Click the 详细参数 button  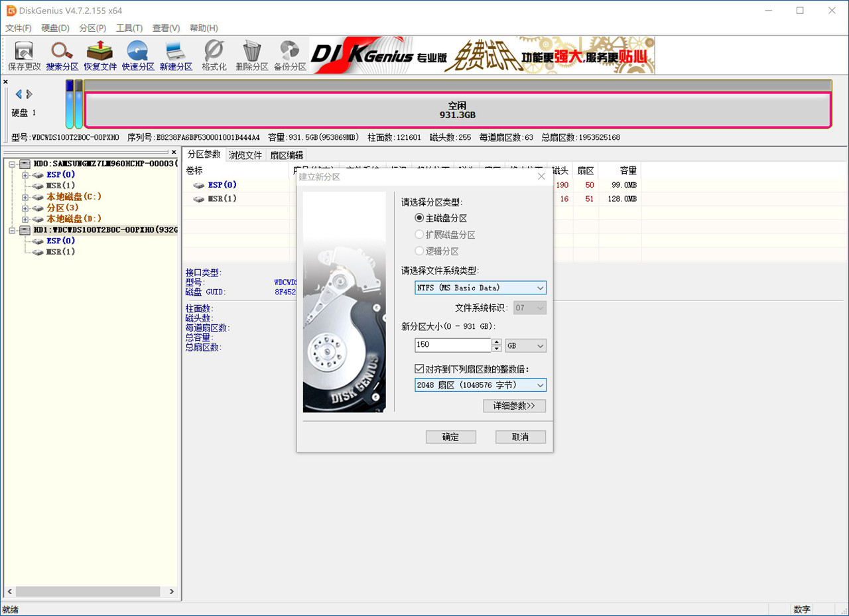[x=515, y=405]
